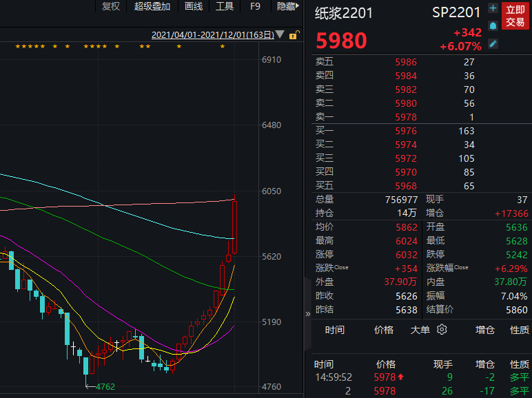Open the large order (大单) settings gear
The image size is (532, 398).
click(x=442, y=330)
